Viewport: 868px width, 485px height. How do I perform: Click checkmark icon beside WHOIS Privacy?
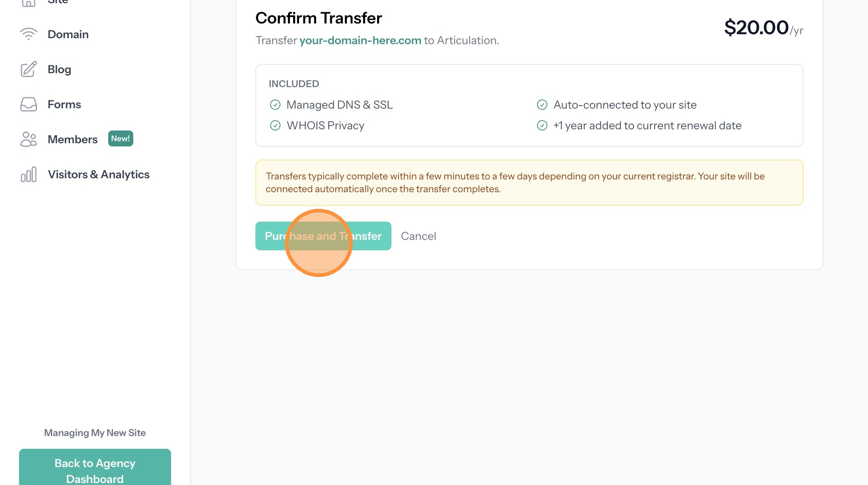tap(275, 125)
